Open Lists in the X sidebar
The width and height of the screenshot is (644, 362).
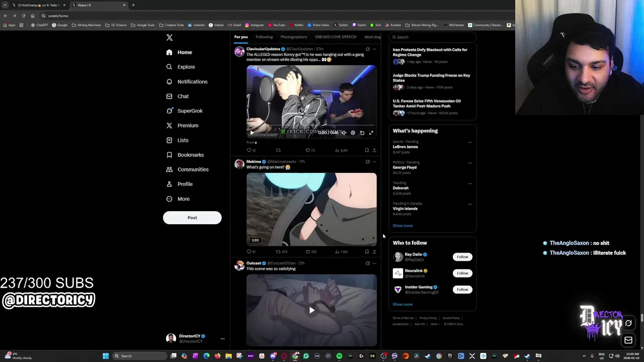[x=177, y=140]
